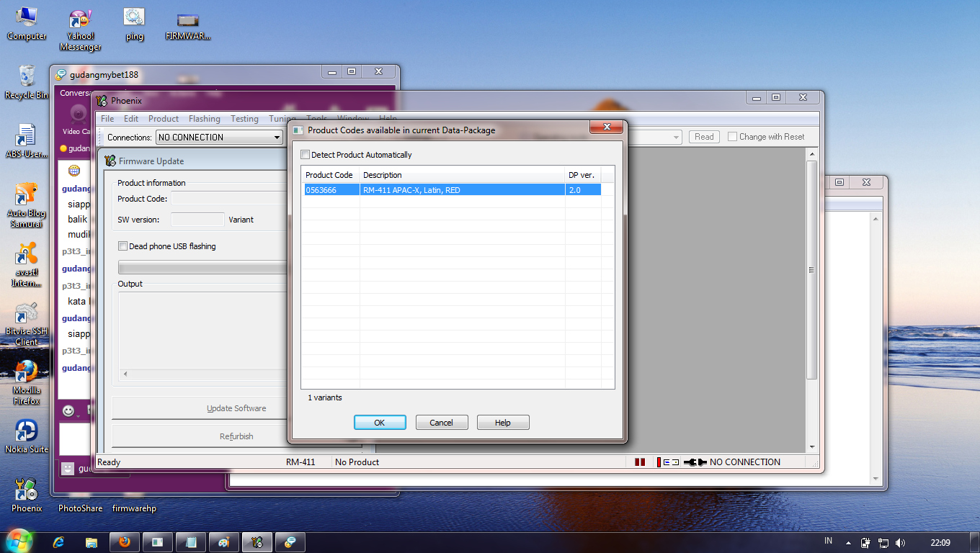
Task: Click emoticon smiley button in messenger window
Action: coord(68,410)
